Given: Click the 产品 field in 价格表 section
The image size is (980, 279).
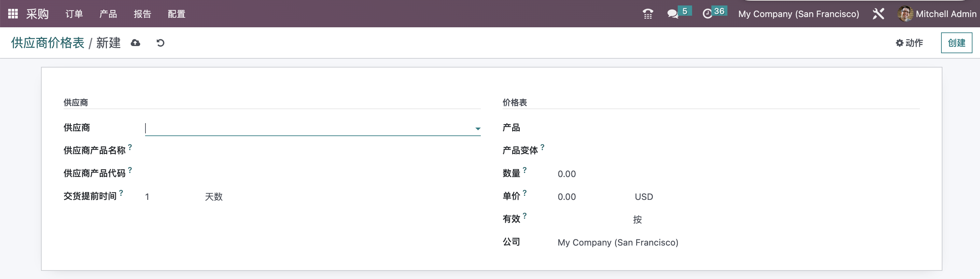Looking at the screenshot, I should [738, 128].
